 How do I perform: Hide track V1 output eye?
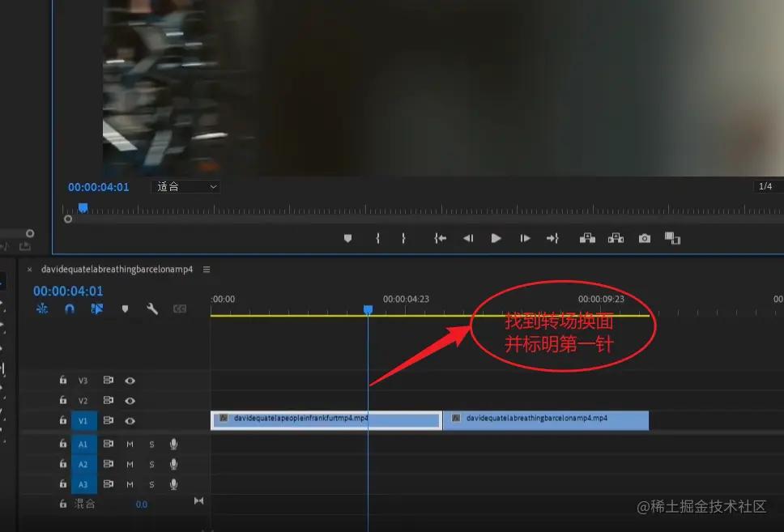click(x=130, y=420)
